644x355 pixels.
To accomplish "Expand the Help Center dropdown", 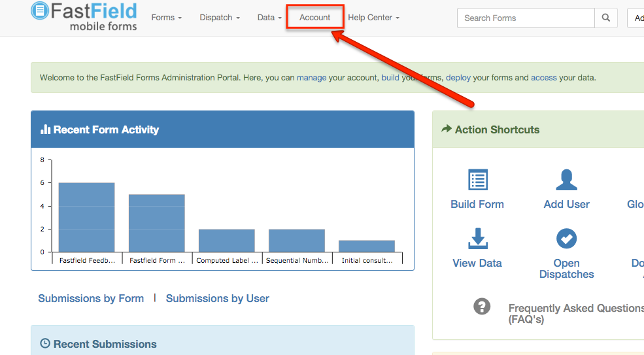I will point(373,18).
